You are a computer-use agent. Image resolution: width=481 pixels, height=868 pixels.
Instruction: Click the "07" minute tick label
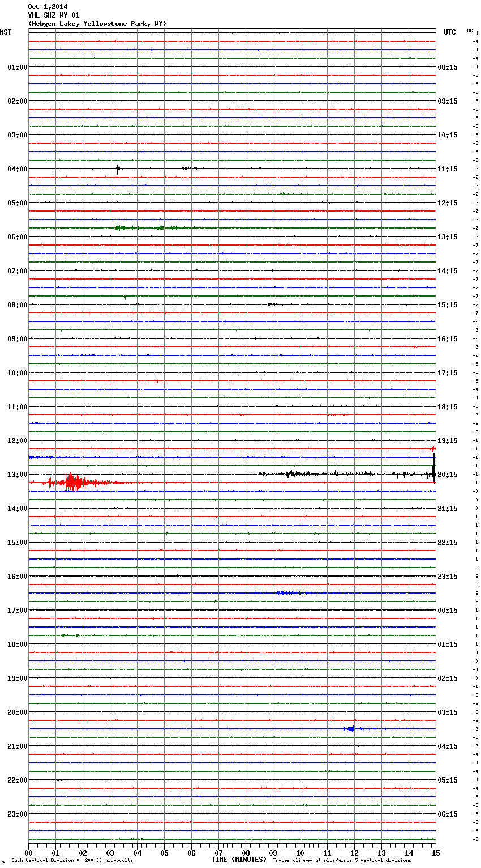(x=218, y=853)
